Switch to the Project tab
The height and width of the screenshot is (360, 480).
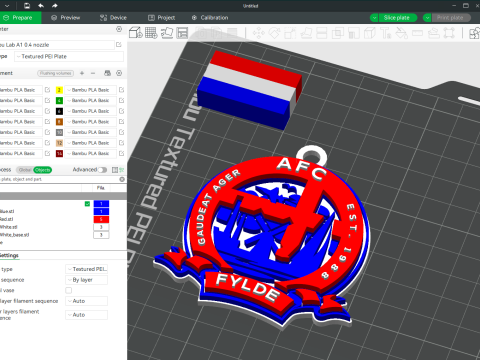pos(162,18)
